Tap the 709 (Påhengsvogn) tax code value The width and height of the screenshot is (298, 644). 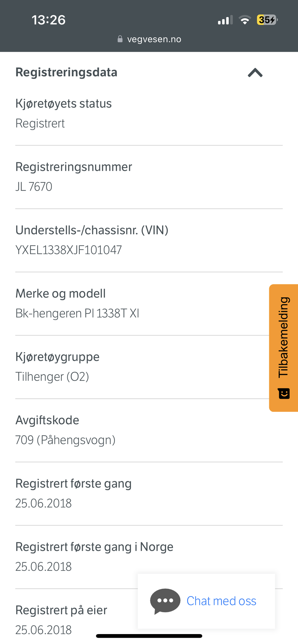point(65,440)
